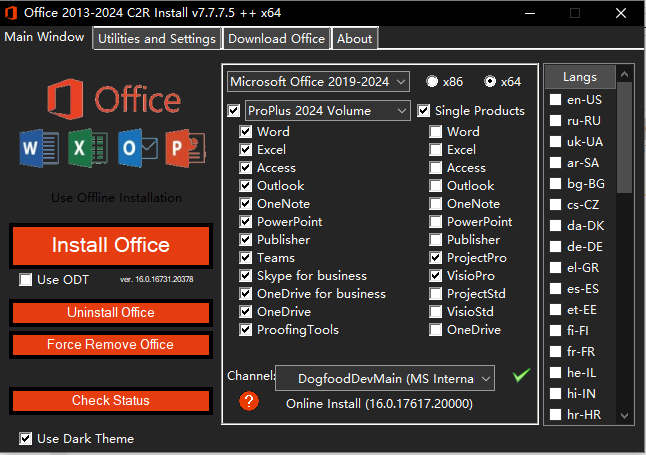Check Word under Single Products

point(435,132)
